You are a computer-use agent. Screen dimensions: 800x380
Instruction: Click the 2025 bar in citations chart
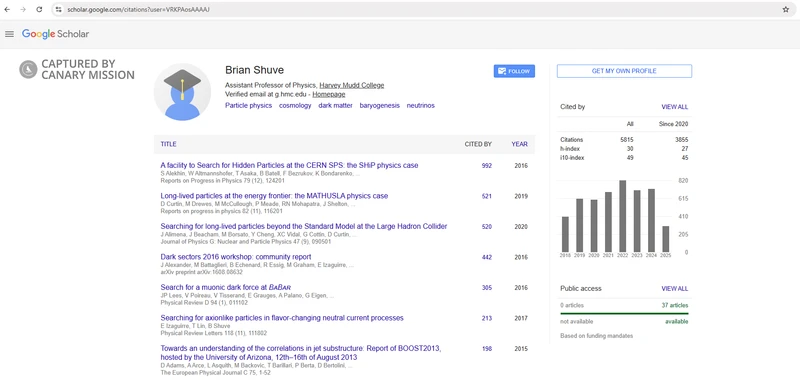(665, 239)
